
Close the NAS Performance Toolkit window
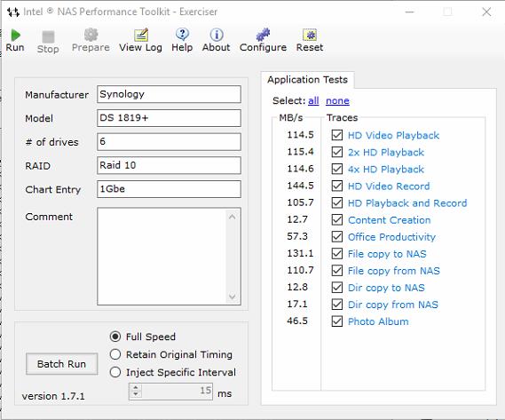pos(486,12)
